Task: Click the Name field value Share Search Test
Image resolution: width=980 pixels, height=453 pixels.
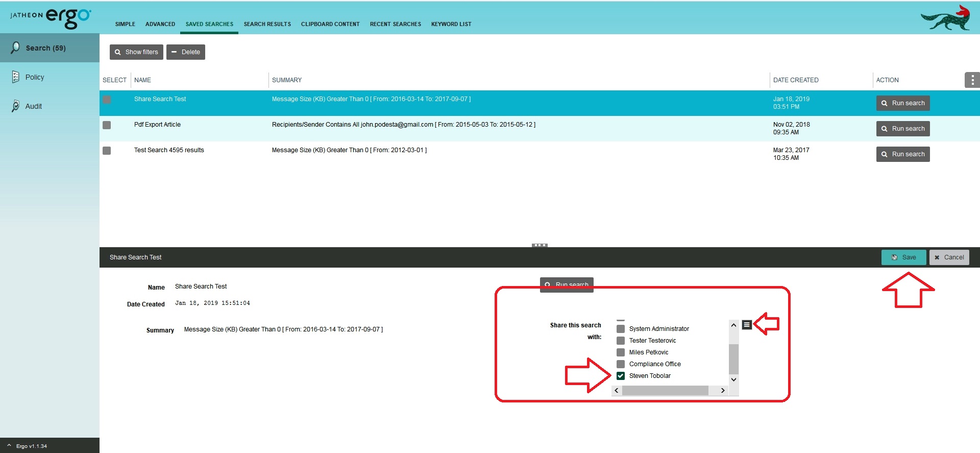Action: [201, 287]
